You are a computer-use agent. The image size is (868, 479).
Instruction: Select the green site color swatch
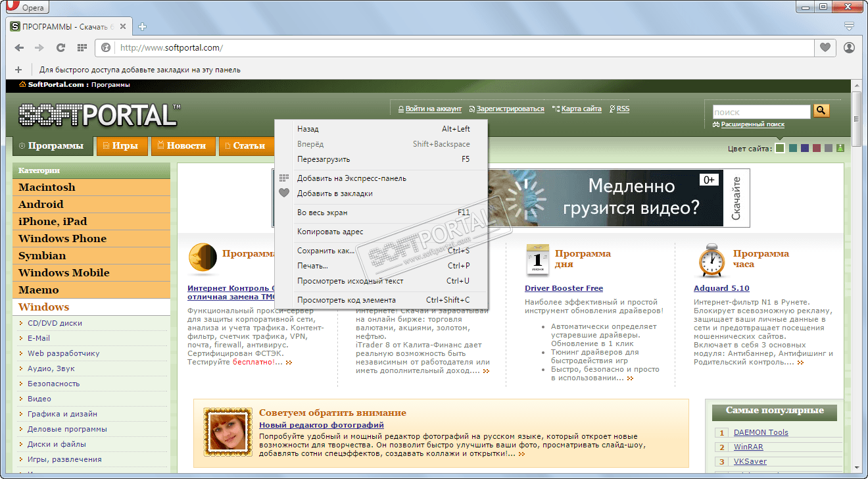click(x=780, y=148)
